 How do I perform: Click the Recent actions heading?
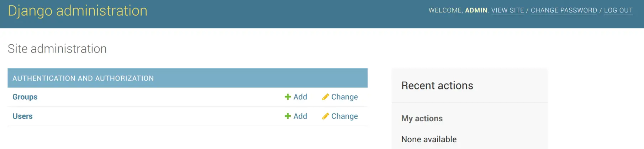[x=437, y=85]
